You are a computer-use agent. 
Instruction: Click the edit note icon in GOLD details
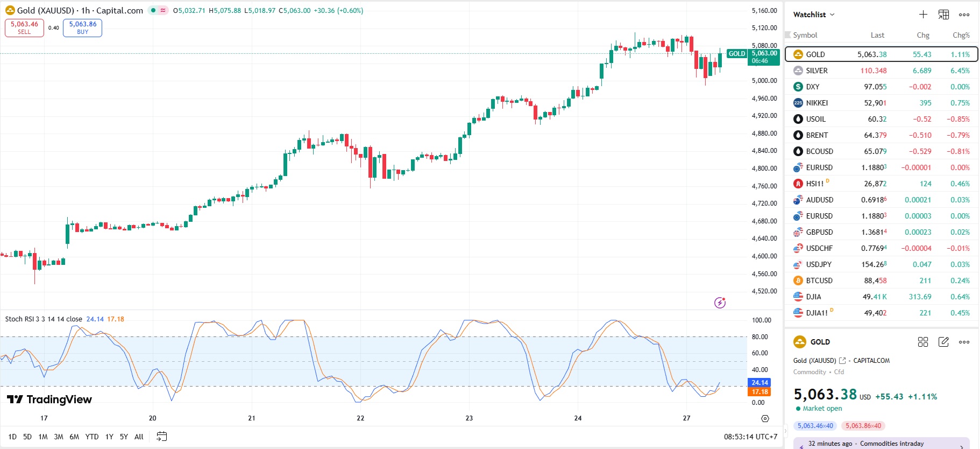(x=943, y=342)
